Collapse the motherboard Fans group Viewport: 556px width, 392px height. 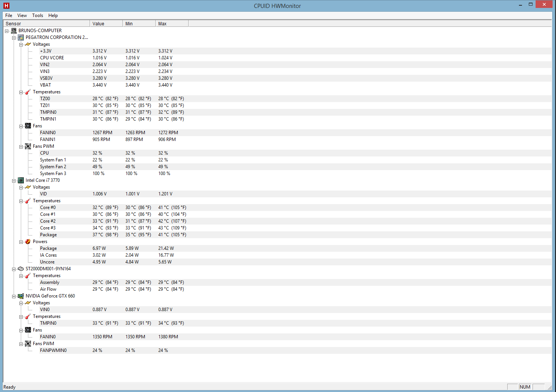[x=21, y=126]
